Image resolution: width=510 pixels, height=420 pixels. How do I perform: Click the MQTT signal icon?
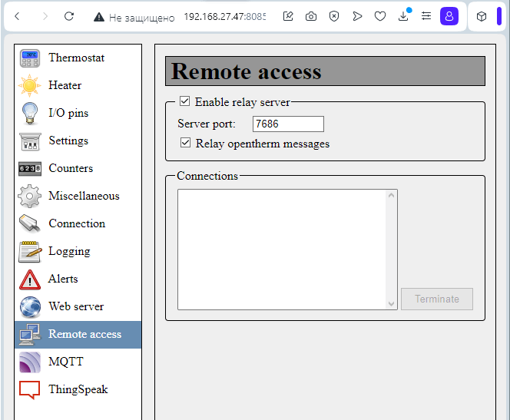coord(29,362)
